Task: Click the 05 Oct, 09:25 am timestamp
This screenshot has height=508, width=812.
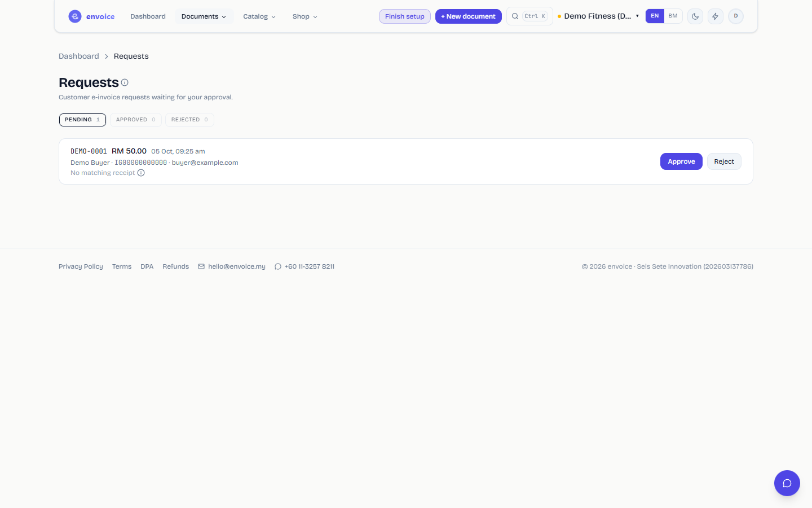Action: point(178,151)
